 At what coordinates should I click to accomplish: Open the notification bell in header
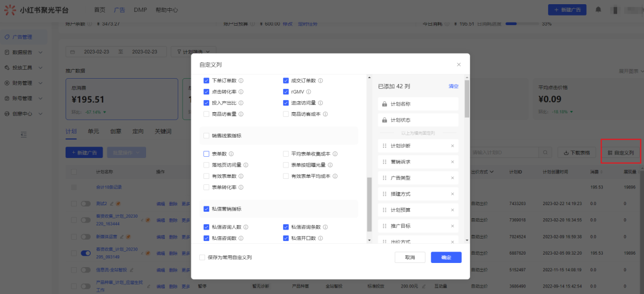599,10
